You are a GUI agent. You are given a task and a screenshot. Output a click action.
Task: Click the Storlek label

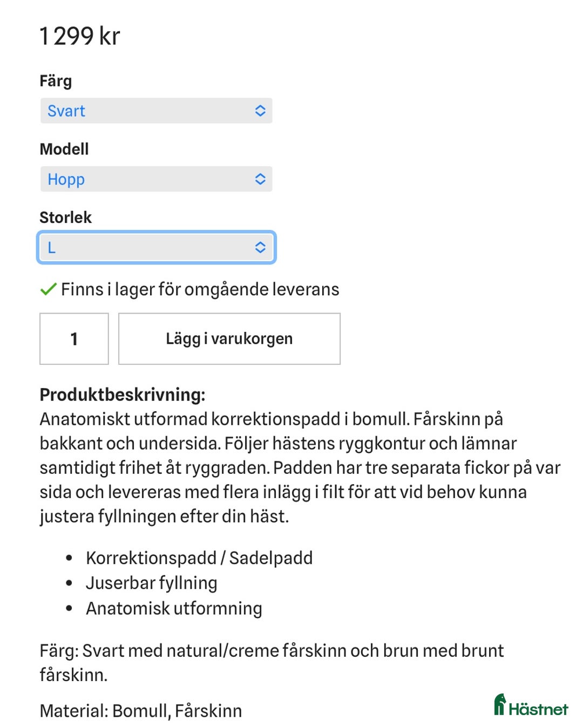pos(65,217)
